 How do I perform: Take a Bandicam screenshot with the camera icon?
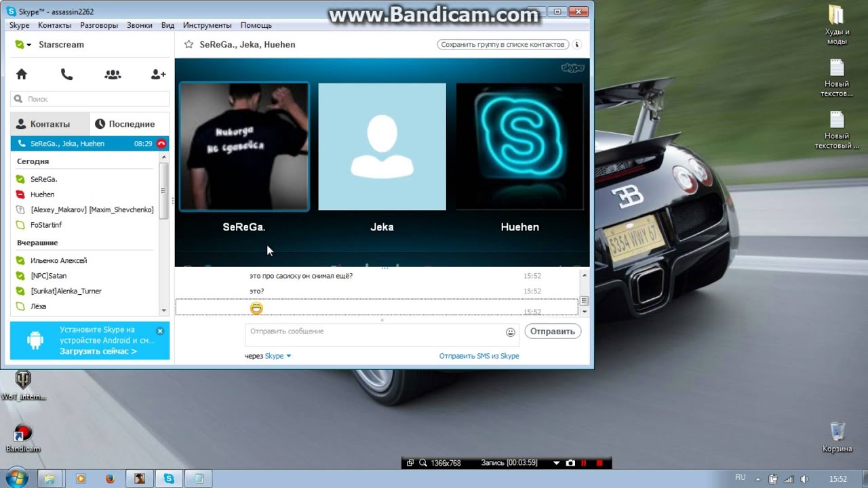tap(570, 463)
